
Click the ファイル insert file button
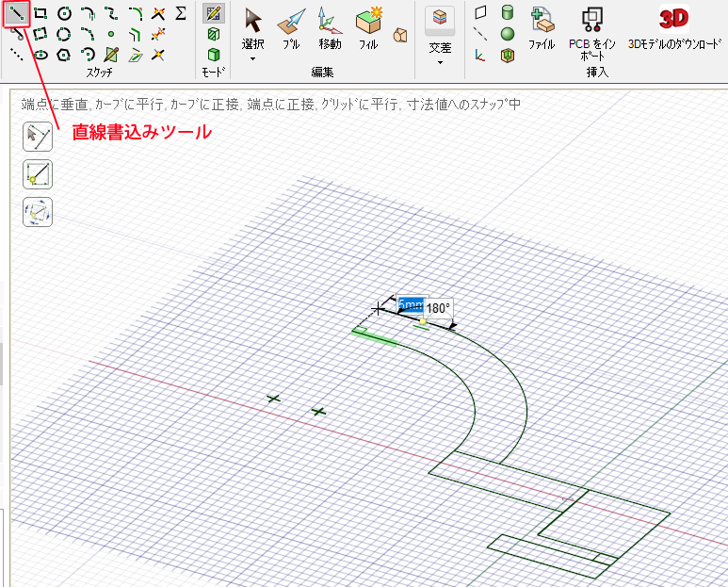click(542, 29)
